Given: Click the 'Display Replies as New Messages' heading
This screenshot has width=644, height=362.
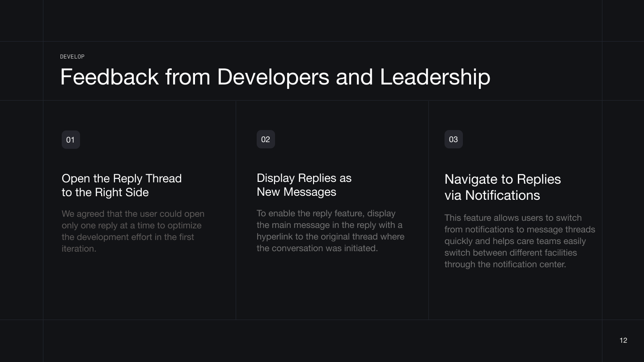Looking at the screenshot, I should [304, 185].
